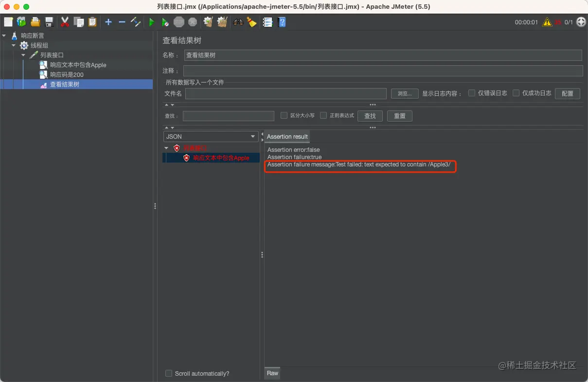Select the 响应码是200 assertion node
This screenshot has width=588, height=382.
[67, 74]
